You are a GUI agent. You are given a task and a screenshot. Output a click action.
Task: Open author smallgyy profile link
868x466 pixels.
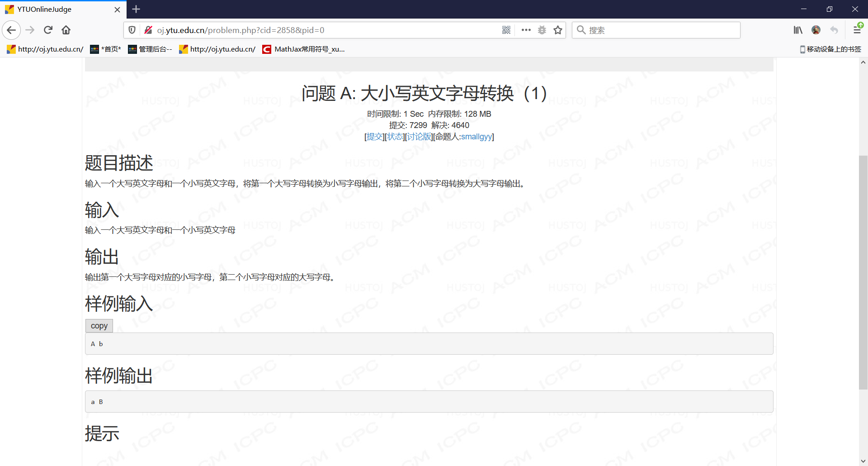tap(476, 137)
